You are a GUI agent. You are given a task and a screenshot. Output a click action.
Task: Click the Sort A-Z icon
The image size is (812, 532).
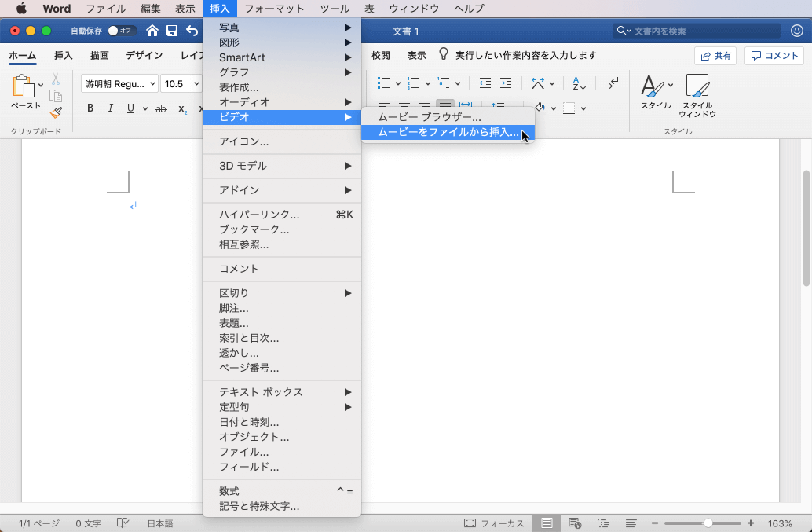click(579, 83)
